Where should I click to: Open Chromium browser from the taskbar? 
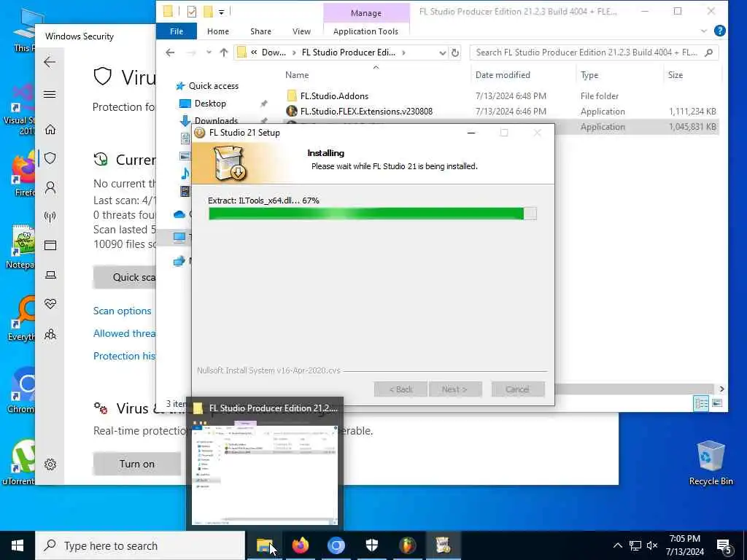pyautogui.click(x=336, y=545)
